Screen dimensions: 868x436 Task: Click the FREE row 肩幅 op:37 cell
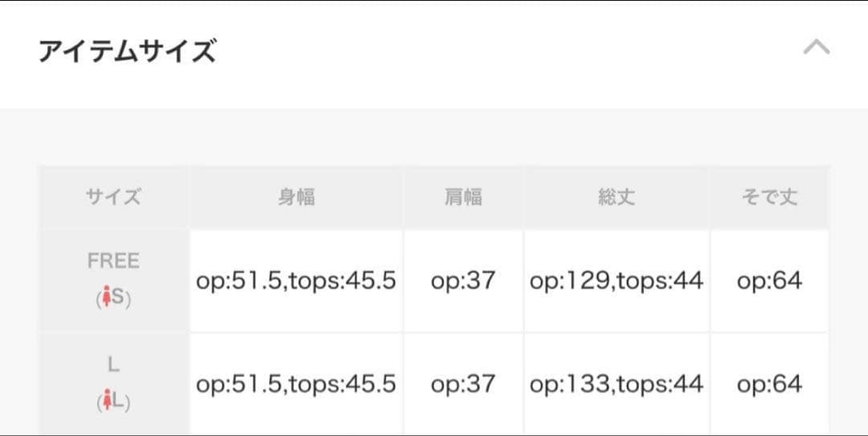coord(463,281)
